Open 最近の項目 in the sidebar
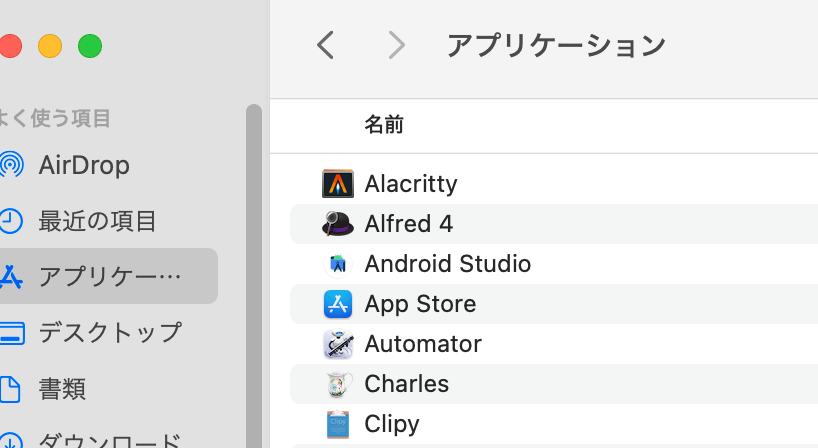The width and height of the screenshot is (818, 448). click(x=97, y=221)
